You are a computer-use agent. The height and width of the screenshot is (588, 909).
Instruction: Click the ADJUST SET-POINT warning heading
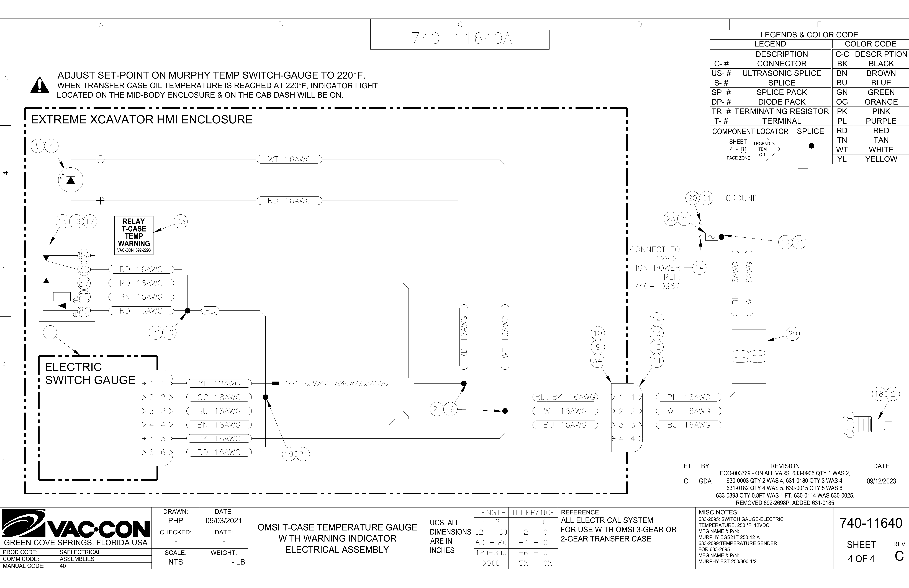tap(211, 75)
